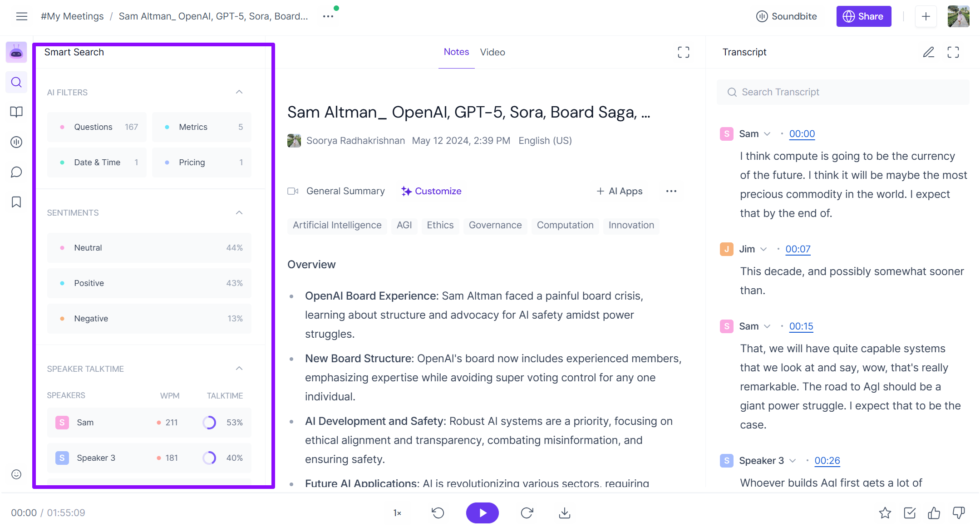
Task: Open the Smart Search sidebar icon
Action: click(16, 82)
